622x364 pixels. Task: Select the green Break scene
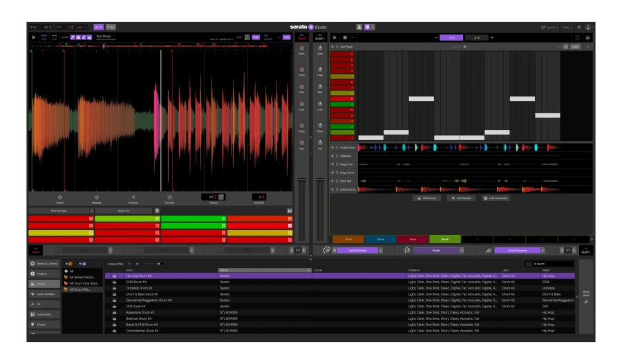[445, 239]
